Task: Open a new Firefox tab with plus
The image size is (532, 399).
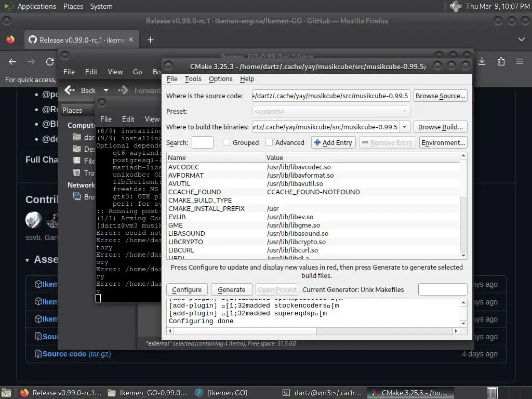Action: pyautogui.click(x=150, y=40)
